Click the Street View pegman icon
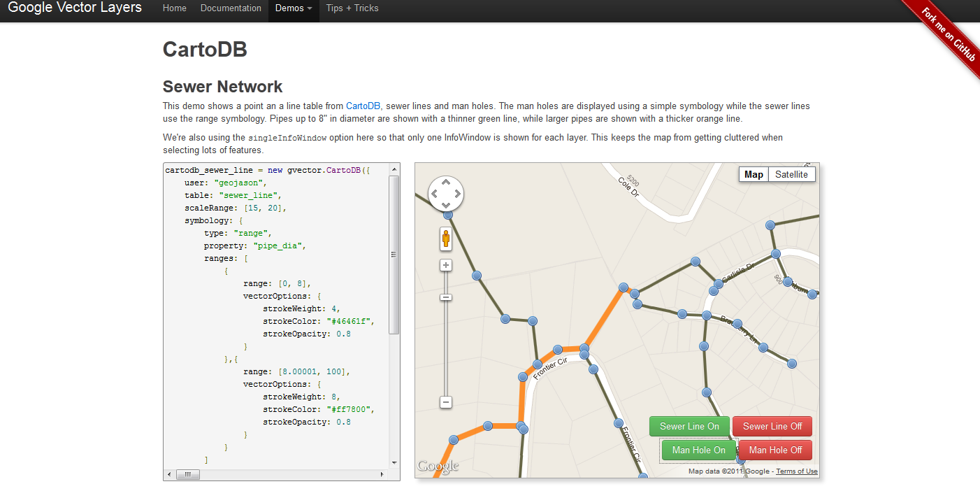The image size is (980, 491). pyautogui.click(x=445, y=239)
